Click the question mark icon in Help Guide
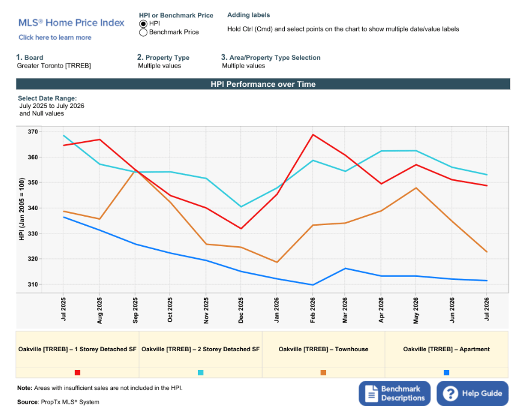This screenshot has height=420, width=524. click(450, 393)
